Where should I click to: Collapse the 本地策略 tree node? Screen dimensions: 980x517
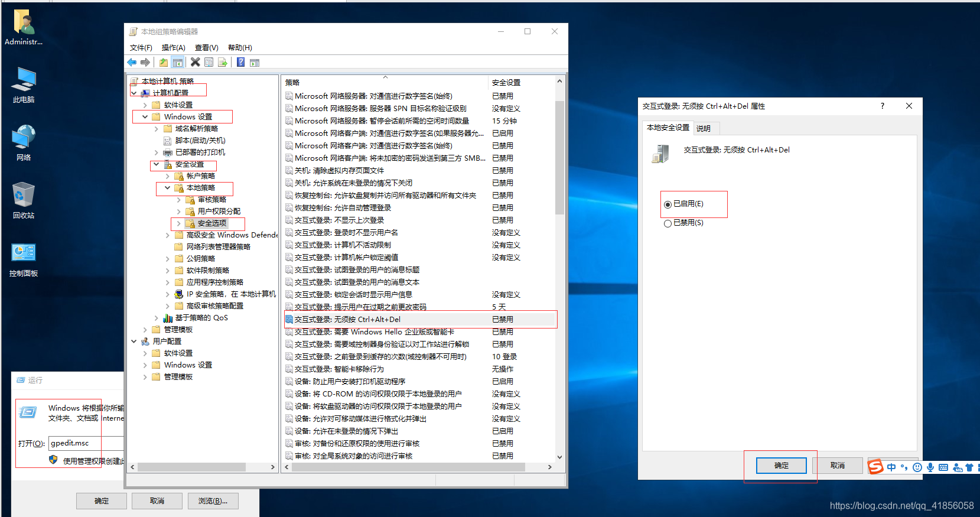[168, 187]
